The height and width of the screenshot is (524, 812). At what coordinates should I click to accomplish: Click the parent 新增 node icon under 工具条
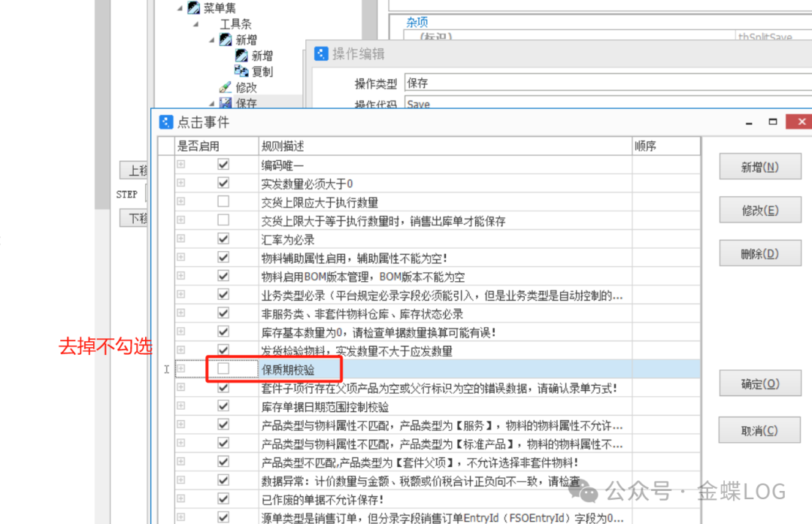pyautogui.click(x=226, y=40)
